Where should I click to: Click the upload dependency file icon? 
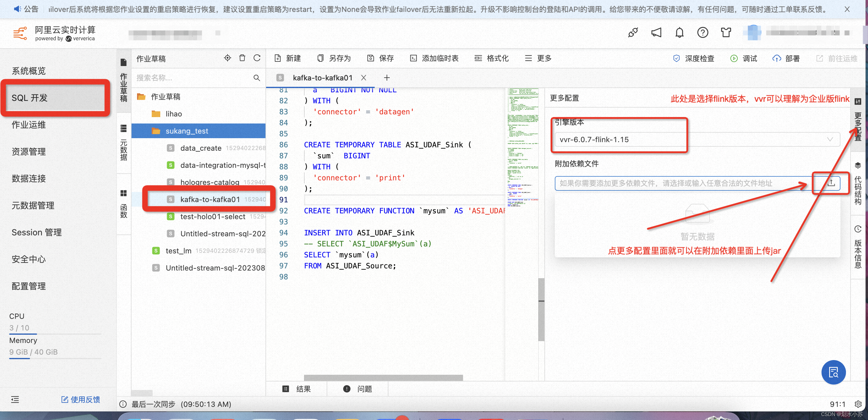[831, 183]
